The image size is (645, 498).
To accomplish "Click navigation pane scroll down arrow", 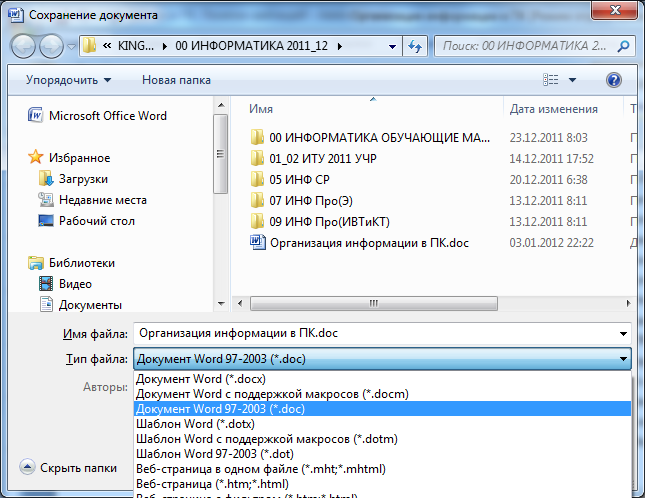I will (221, 304).
